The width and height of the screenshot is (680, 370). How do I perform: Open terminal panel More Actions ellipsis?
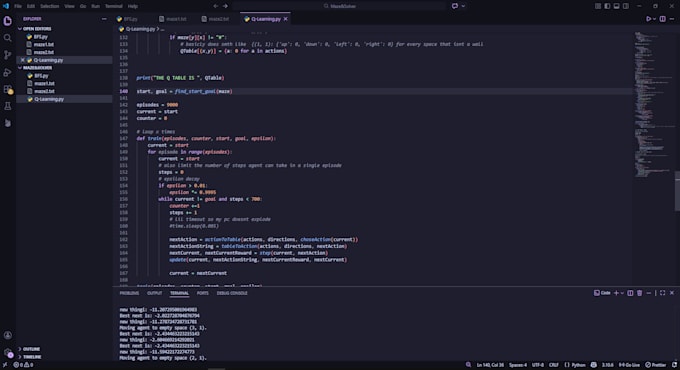pyautogui.click(x=649, y=293)
